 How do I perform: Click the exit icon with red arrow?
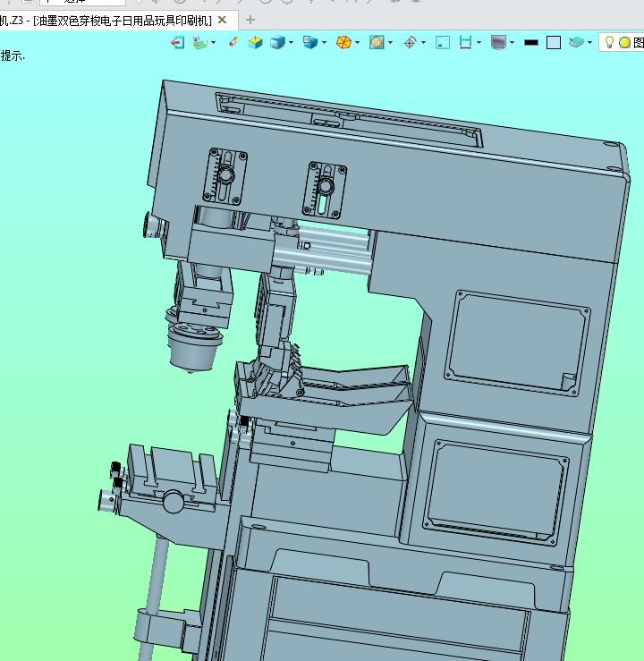pyautogui.click(x=177, y=43)
